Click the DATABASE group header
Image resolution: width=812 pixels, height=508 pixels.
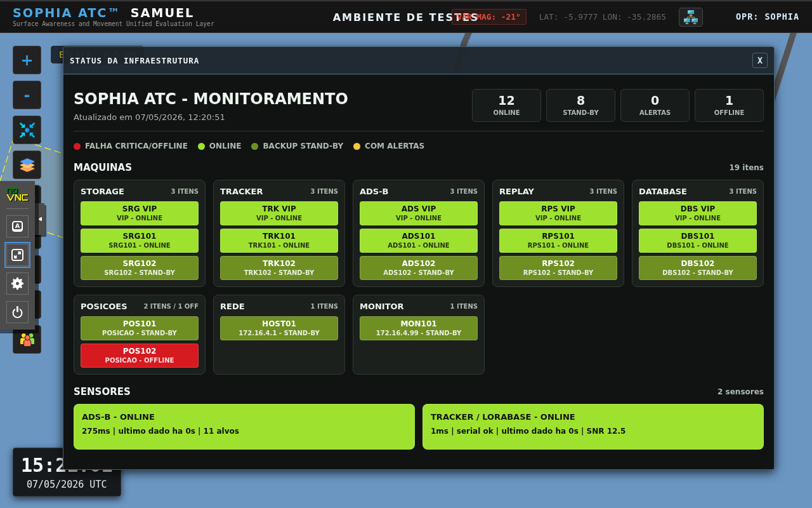(x=662, y=191)
